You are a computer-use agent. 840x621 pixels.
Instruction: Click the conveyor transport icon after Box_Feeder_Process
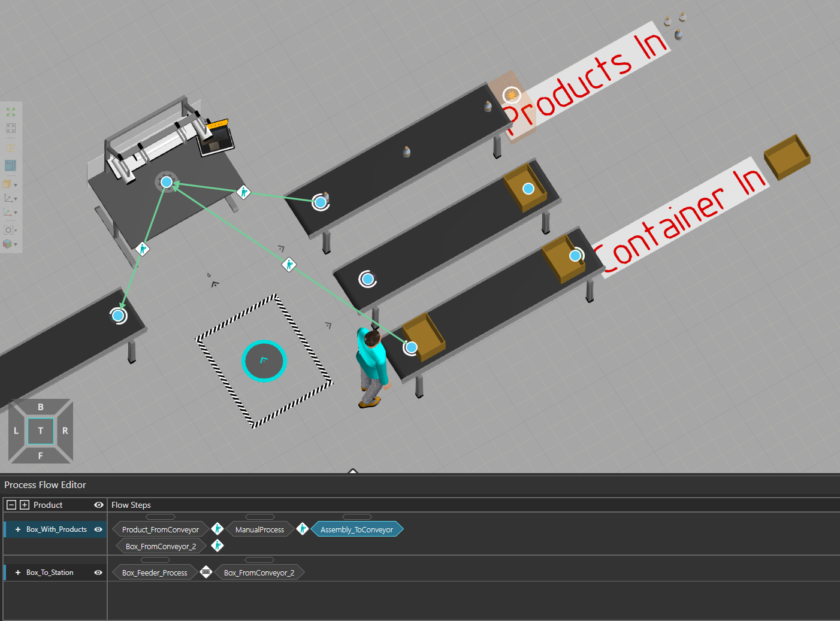pyautogui.click(x=206, y=572)
